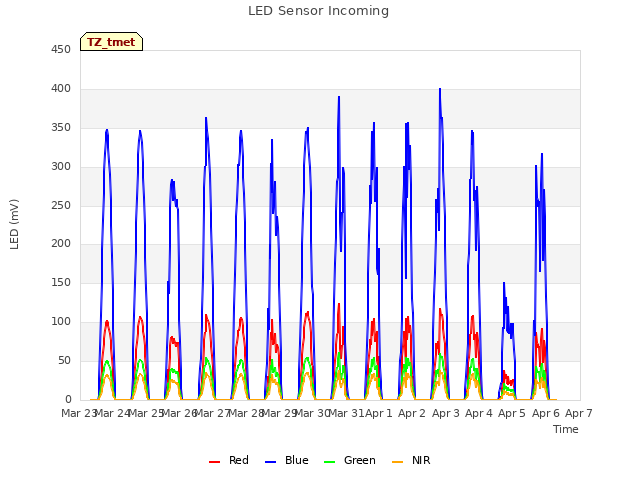Click the LED (mV) y-axis title

point(14,224)
